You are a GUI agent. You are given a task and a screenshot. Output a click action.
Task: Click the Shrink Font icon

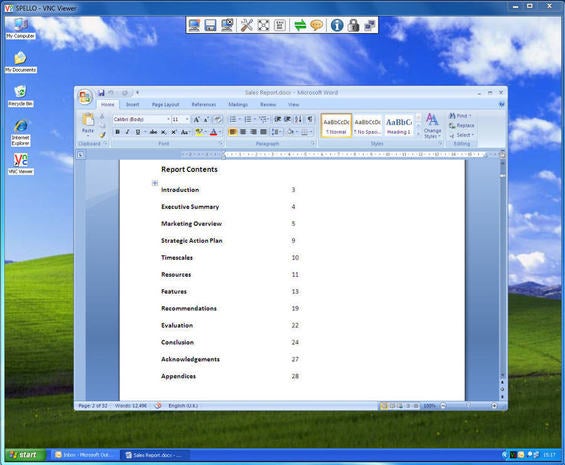pos(206,119)
